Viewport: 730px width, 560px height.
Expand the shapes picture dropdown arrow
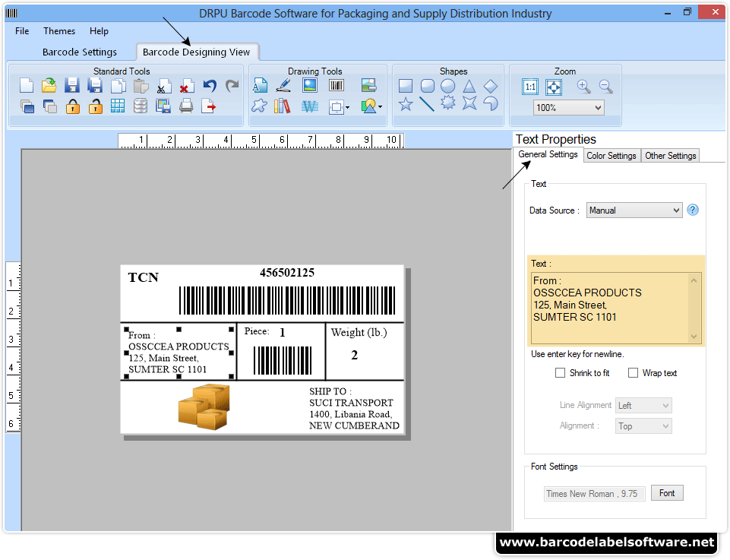381,107
